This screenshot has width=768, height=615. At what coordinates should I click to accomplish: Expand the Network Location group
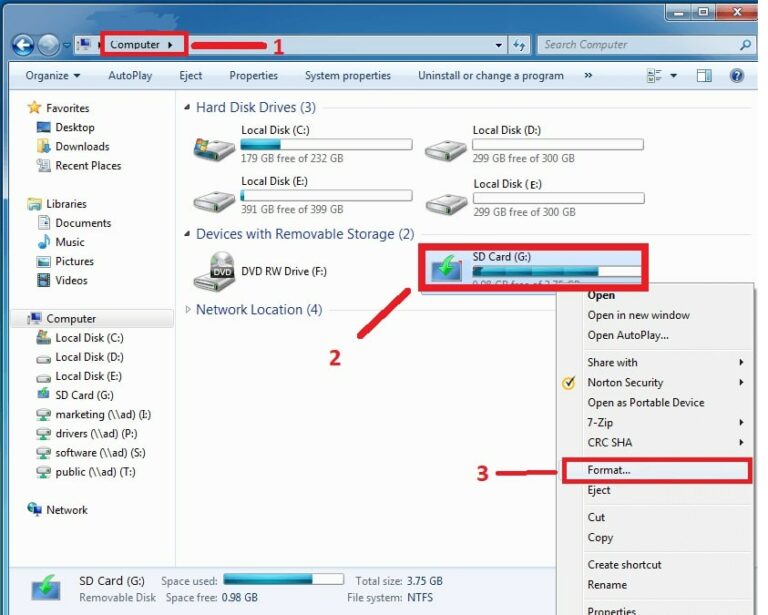coord(188,310)
